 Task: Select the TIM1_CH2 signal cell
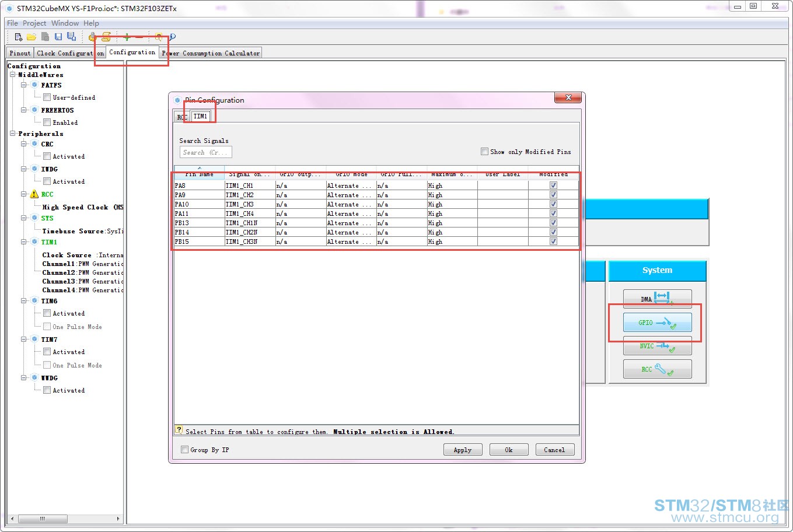point(250,195)
